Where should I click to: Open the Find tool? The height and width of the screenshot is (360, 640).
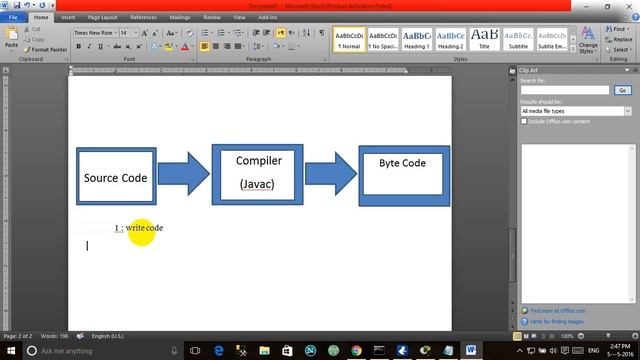617,29
